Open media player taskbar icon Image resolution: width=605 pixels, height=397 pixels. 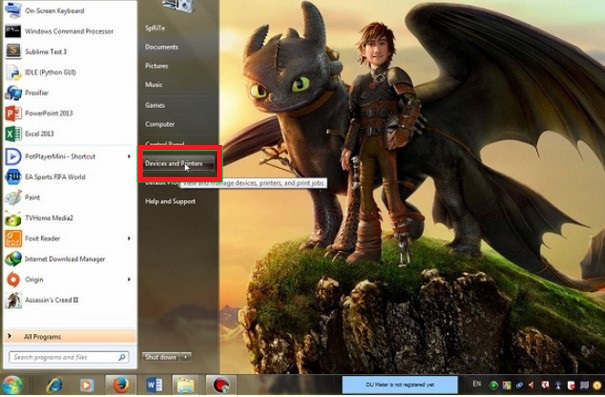tap(87, 385)
